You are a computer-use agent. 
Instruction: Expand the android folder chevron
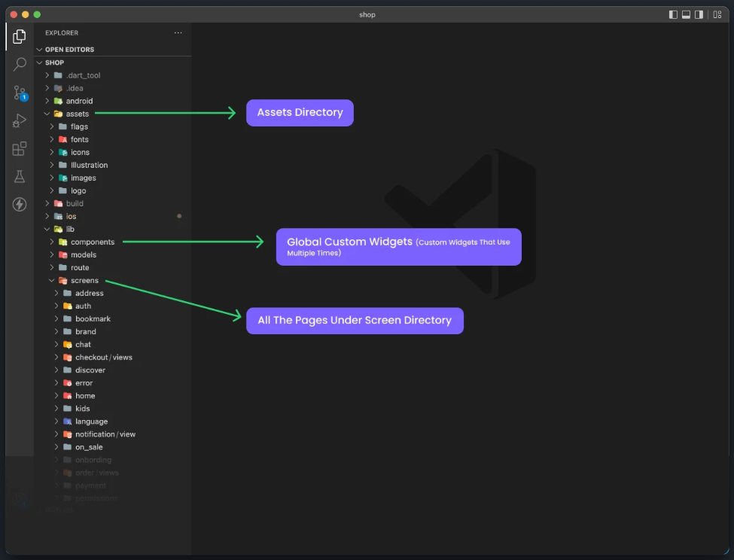coord(47,101)
